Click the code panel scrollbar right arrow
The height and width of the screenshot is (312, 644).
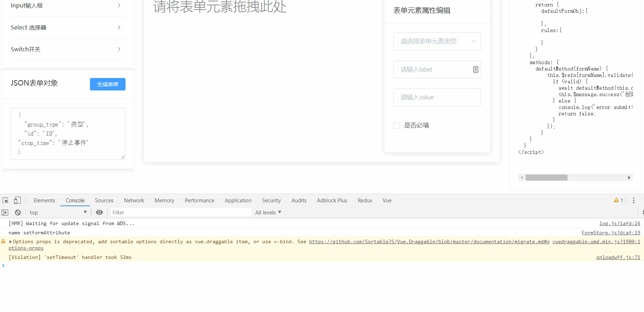(x=629, y=177)
